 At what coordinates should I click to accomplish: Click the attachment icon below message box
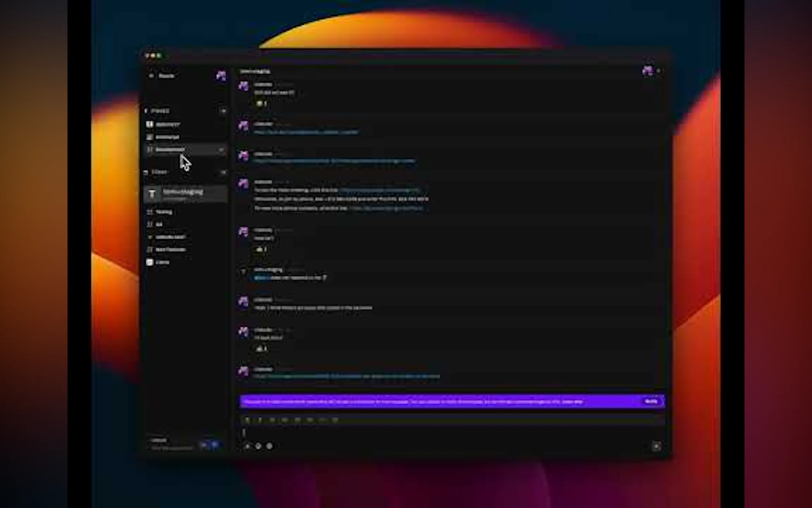tap(247, 446)
